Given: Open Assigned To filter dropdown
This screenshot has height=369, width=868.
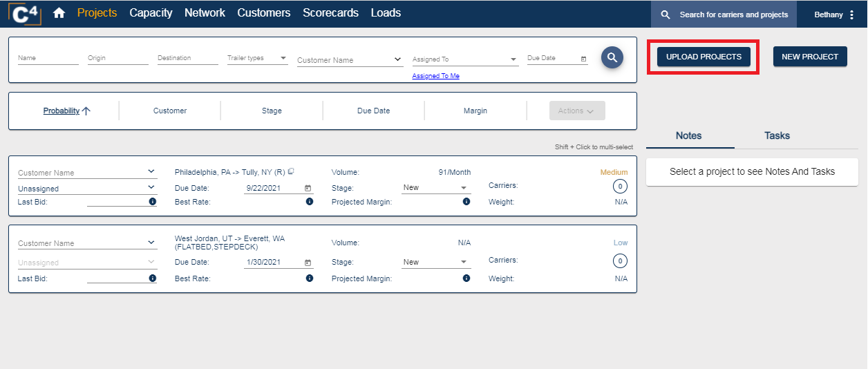Looking at the screenshot, I should click(x=513, y=60).
